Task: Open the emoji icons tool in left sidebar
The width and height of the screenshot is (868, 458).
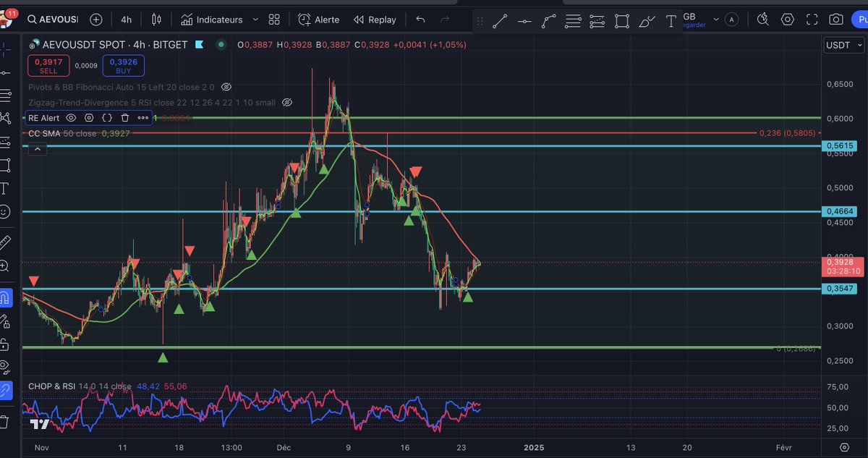Action: (4, 212)
